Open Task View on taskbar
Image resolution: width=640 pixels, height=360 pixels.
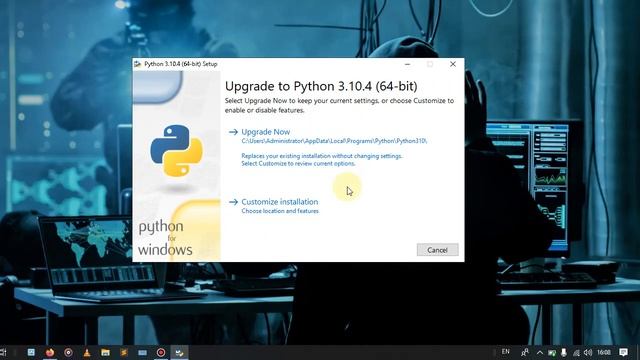pos(3,352)
